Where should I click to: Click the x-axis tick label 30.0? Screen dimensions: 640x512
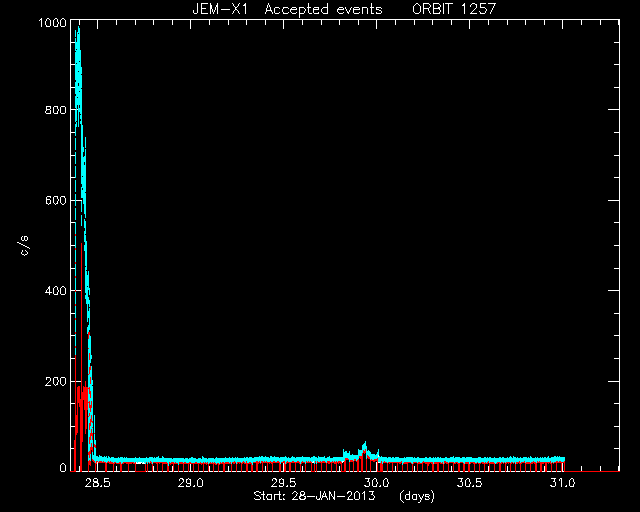point(376,483)
